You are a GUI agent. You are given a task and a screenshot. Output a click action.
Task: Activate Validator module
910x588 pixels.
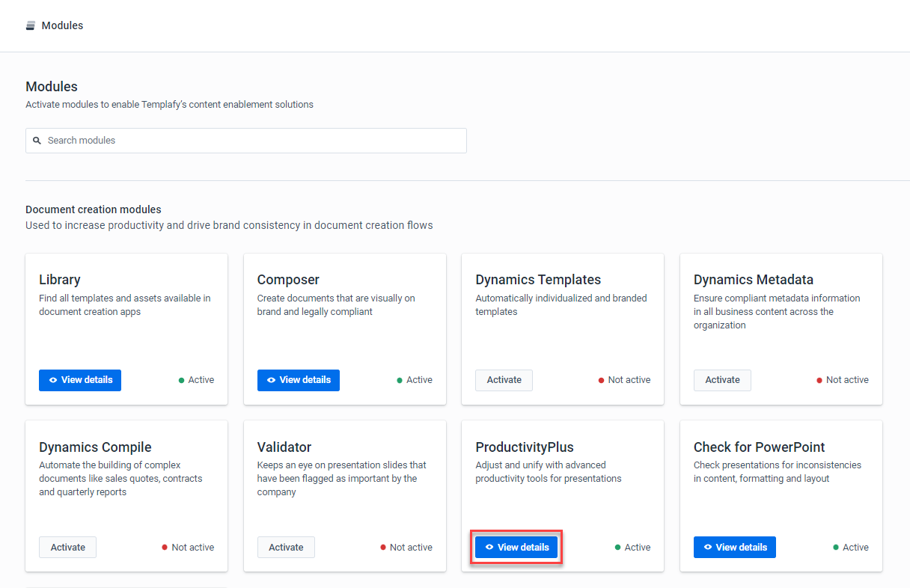point(286,548)
